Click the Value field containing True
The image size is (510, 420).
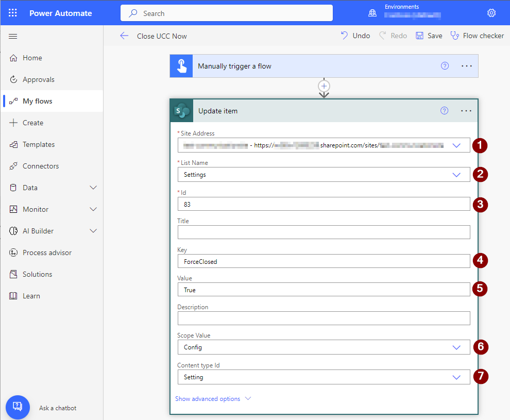pos(324,290)
